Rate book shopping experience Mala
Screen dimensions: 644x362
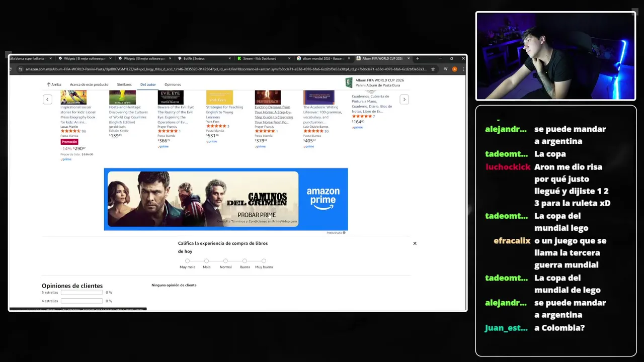click(x=206, y=261)
